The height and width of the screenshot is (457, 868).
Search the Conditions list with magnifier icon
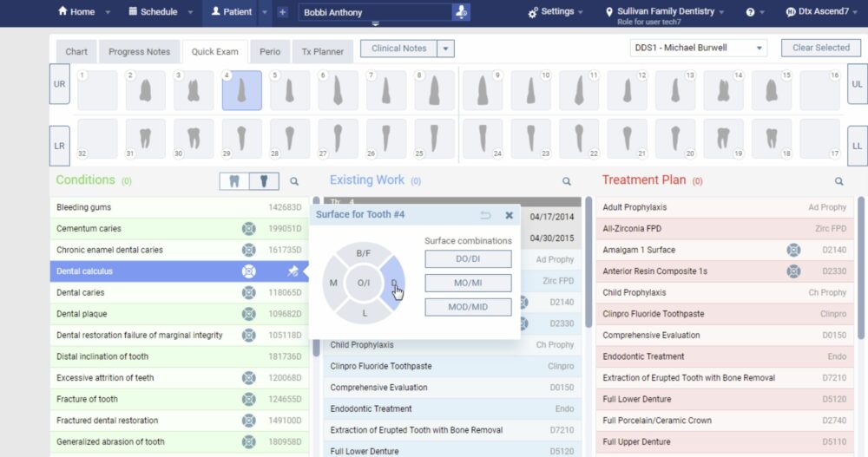coord(294,181)
